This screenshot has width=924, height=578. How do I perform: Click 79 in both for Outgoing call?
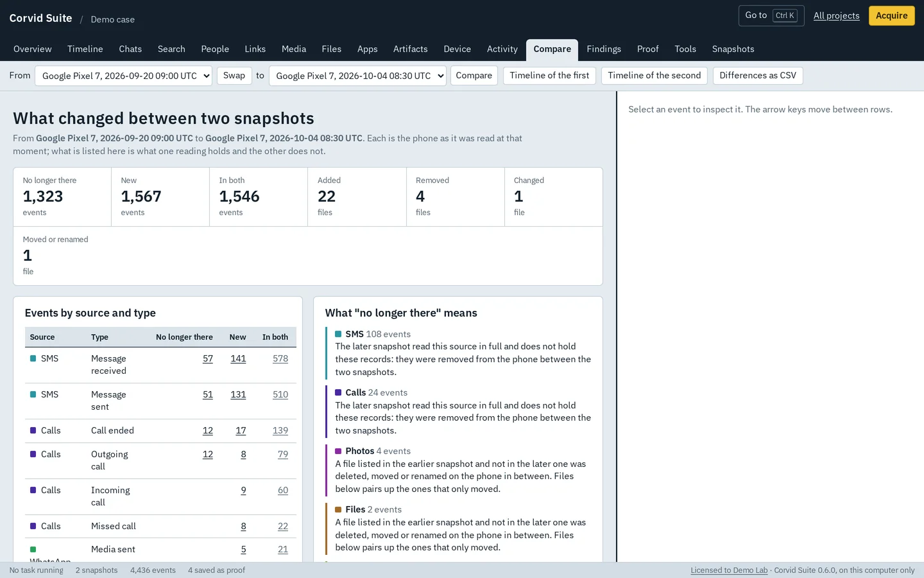[x=283, y=455]
